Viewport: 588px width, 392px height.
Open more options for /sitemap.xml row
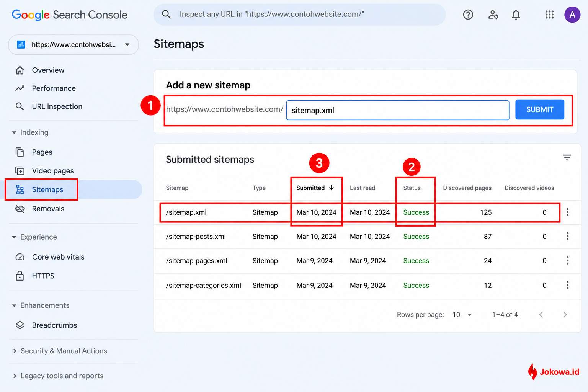coord(567,212)
